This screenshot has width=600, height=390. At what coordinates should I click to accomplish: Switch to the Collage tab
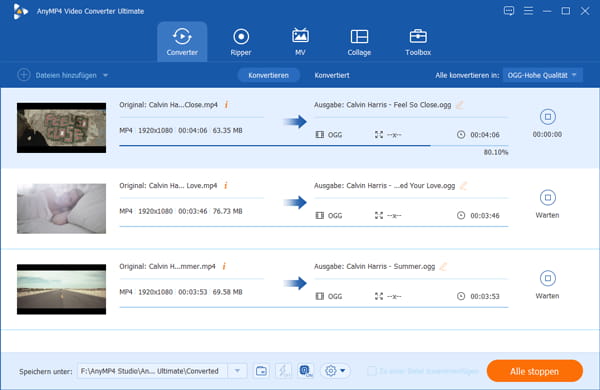[x=359, y=42]
